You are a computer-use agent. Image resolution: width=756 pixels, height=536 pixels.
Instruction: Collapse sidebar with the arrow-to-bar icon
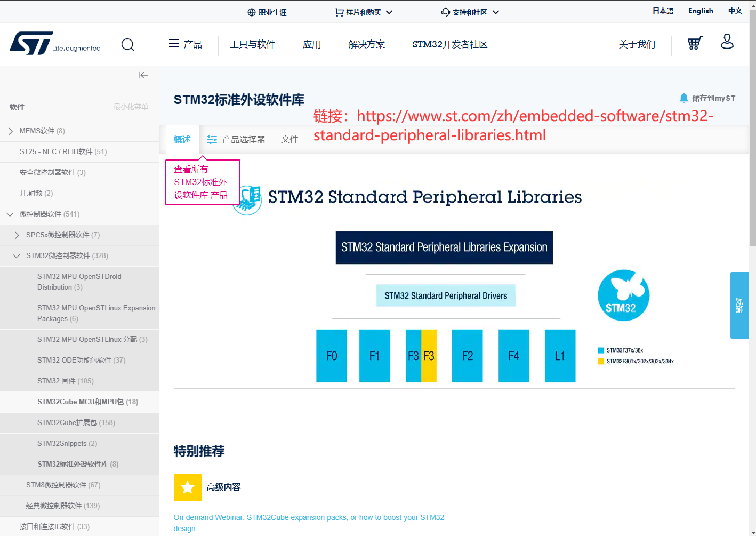point(143,75)
